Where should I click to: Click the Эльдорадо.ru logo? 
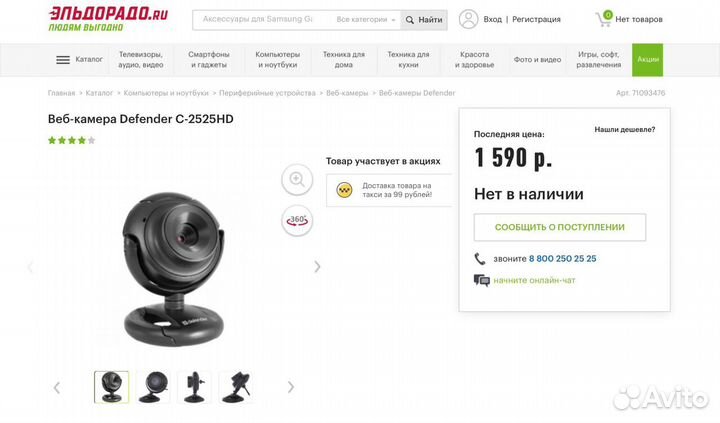tap(108, 19)
